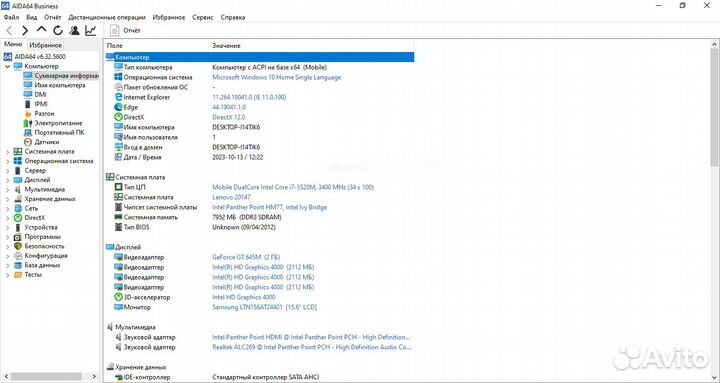Open the Отчёт menu in the menu bar
Viewport: 720px width, 383px height.
[x=52, y=17]
